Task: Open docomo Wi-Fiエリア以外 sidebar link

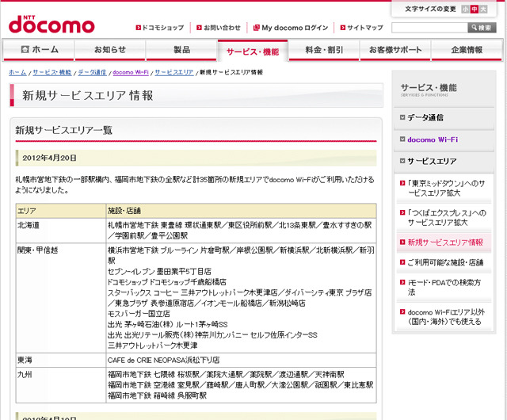Action: point(446,317)
